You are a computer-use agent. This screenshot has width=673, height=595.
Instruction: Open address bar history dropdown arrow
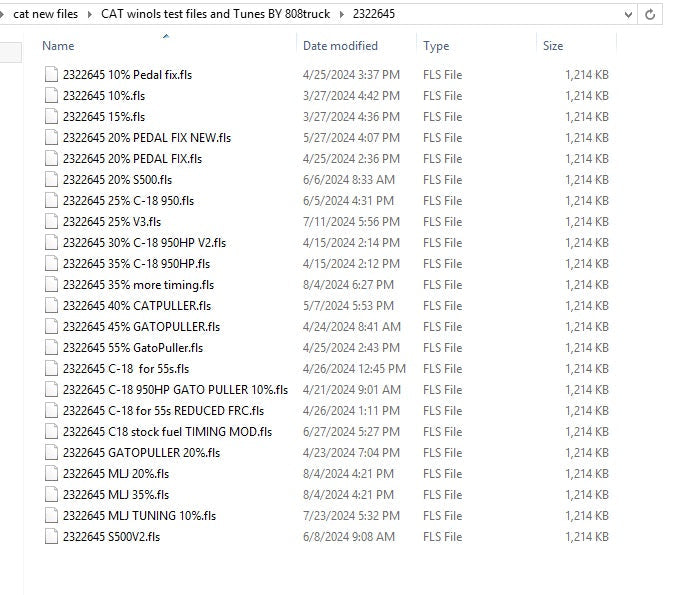628,15
